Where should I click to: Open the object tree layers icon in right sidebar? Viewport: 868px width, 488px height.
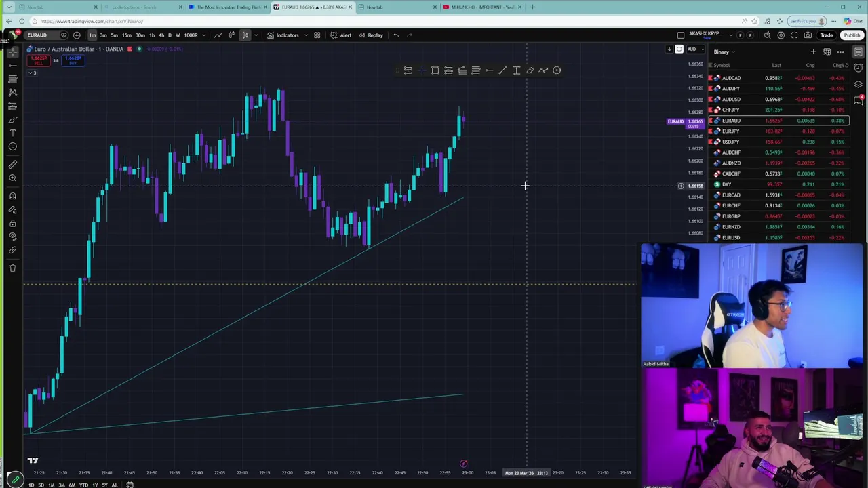(x=858, y=84)
